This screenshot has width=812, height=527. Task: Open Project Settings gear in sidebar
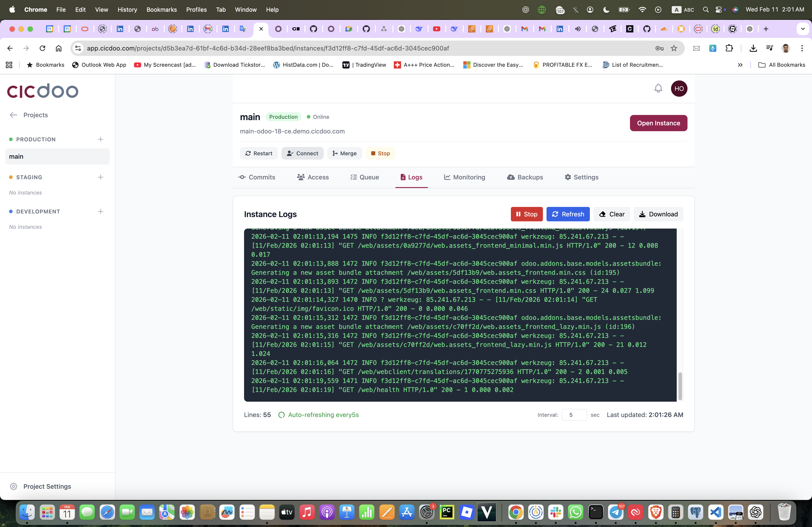coord(14,486)
